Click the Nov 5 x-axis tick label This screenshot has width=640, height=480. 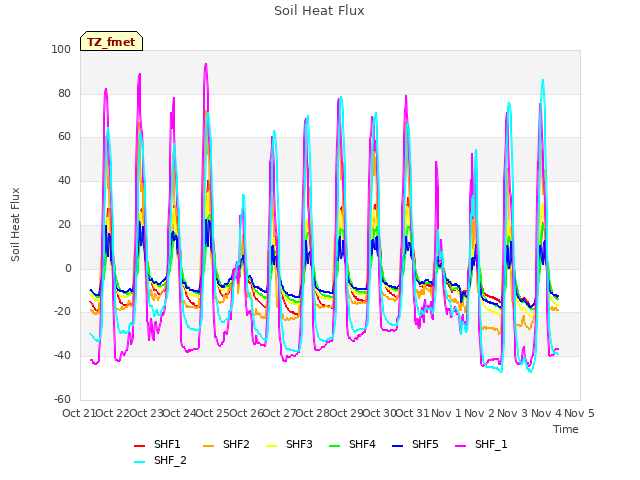pos(579,413)
